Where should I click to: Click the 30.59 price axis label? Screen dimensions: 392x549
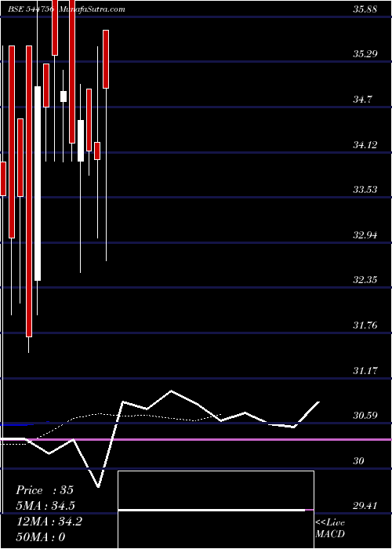pos(365,416)
